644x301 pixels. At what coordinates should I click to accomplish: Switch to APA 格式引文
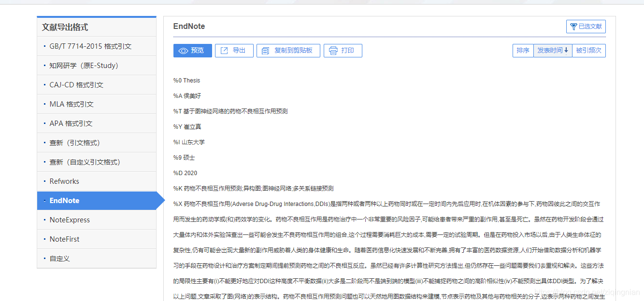[97, 123]
